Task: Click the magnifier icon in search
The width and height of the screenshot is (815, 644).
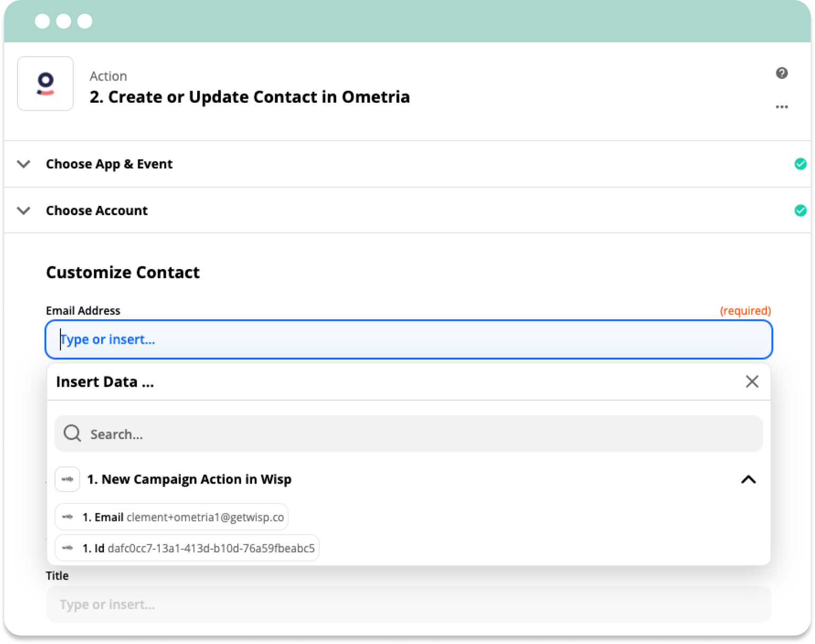Action: (72, 434)
